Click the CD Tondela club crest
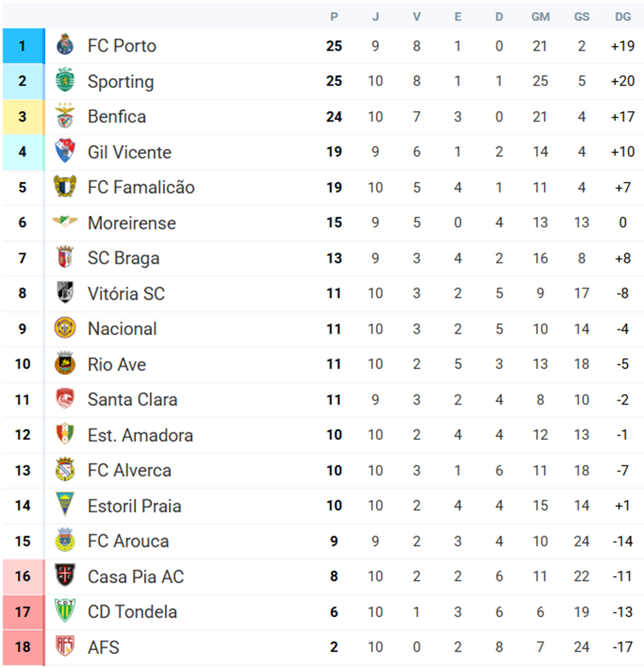Screen dimensions: 644x667 pos(64,611)
